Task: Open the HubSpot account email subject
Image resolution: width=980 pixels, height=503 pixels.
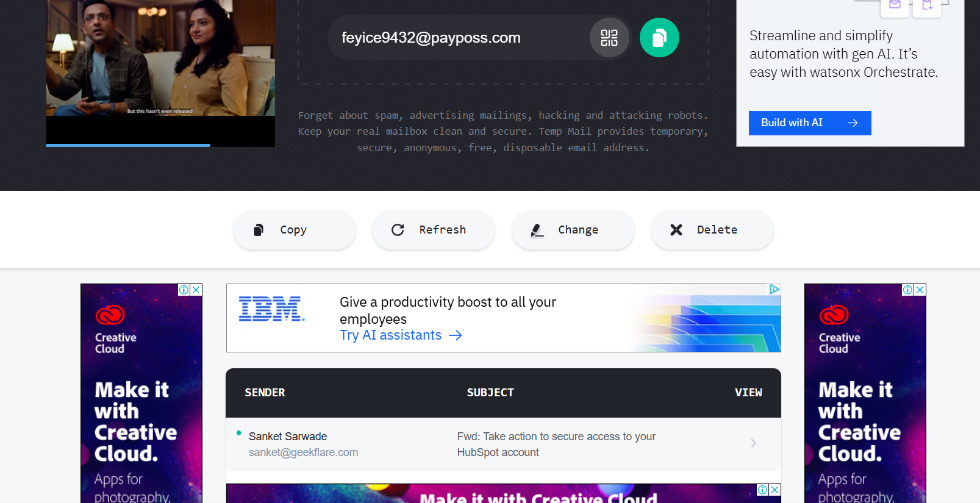Action: (556, 444)
